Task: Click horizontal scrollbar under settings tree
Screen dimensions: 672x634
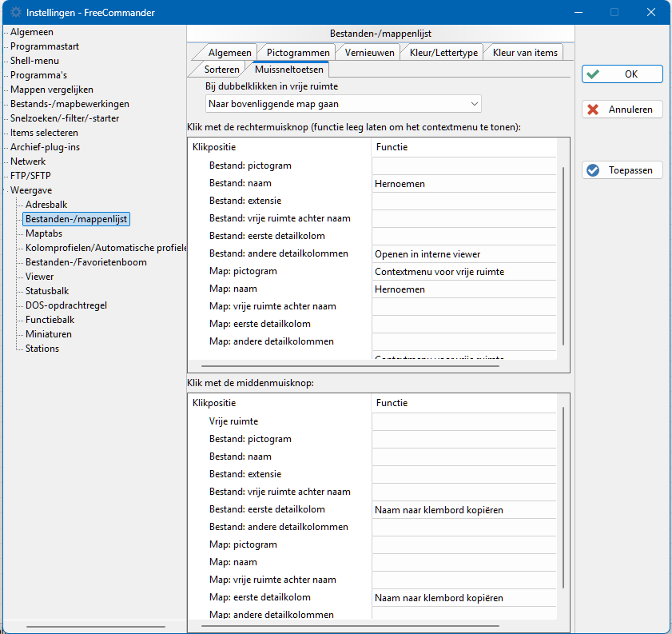Action: pos(96,627)
